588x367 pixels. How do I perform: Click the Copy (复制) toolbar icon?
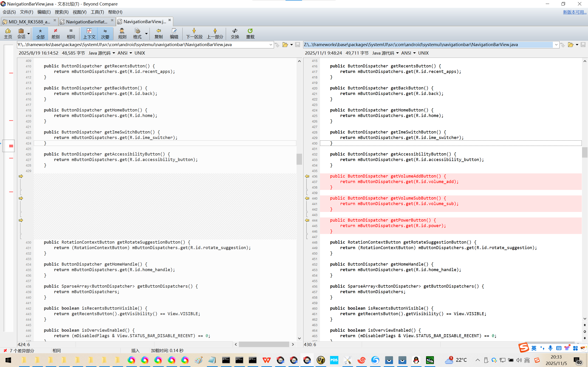click(x=158, y=33)
